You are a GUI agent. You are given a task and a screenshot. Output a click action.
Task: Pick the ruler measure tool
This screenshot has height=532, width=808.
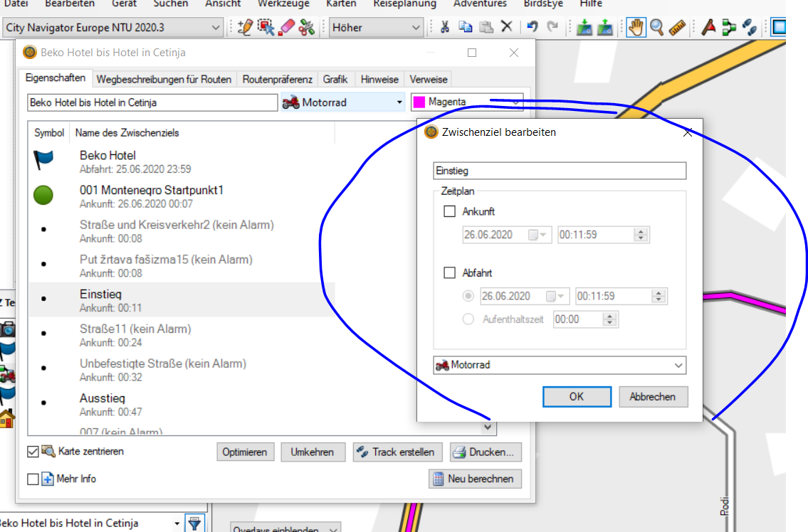(x=677, y=28)
